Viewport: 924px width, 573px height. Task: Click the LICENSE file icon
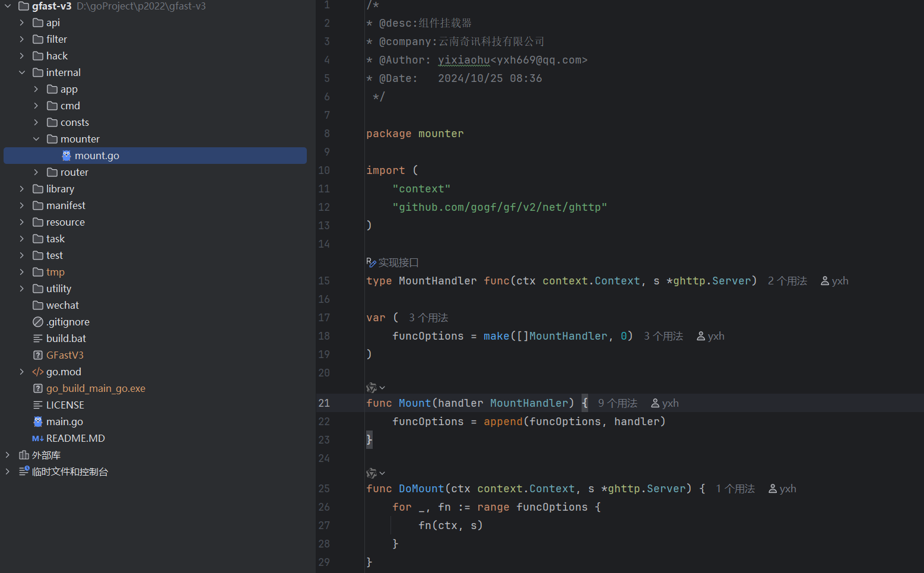38,405
